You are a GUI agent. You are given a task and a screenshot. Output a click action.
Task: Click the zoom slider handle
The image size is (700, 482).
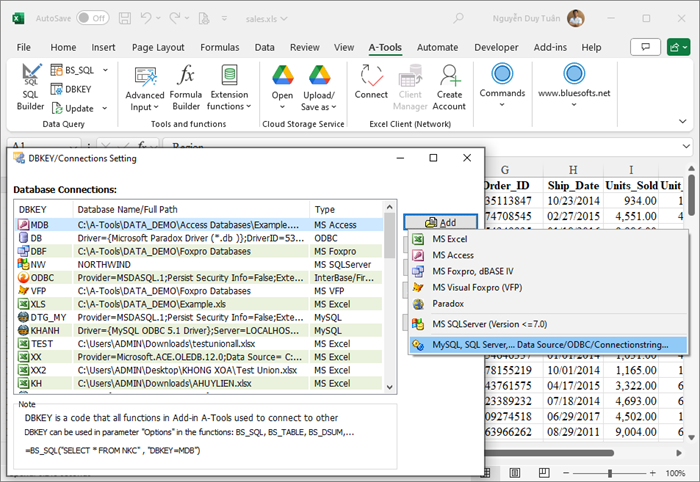click(610, 473)
